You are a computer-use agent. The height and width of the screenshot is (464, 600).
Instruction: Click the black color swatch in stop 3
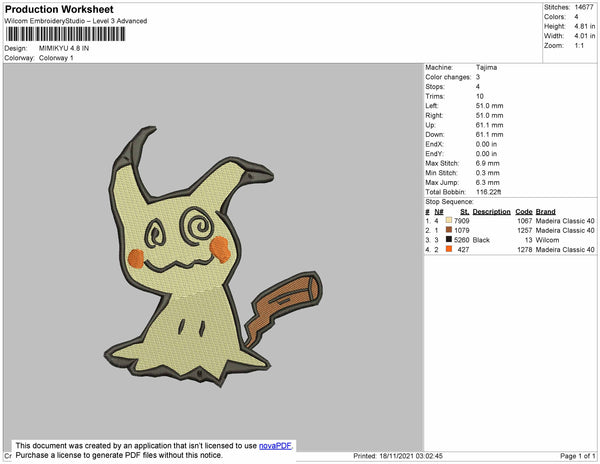(x=449, y=240)
